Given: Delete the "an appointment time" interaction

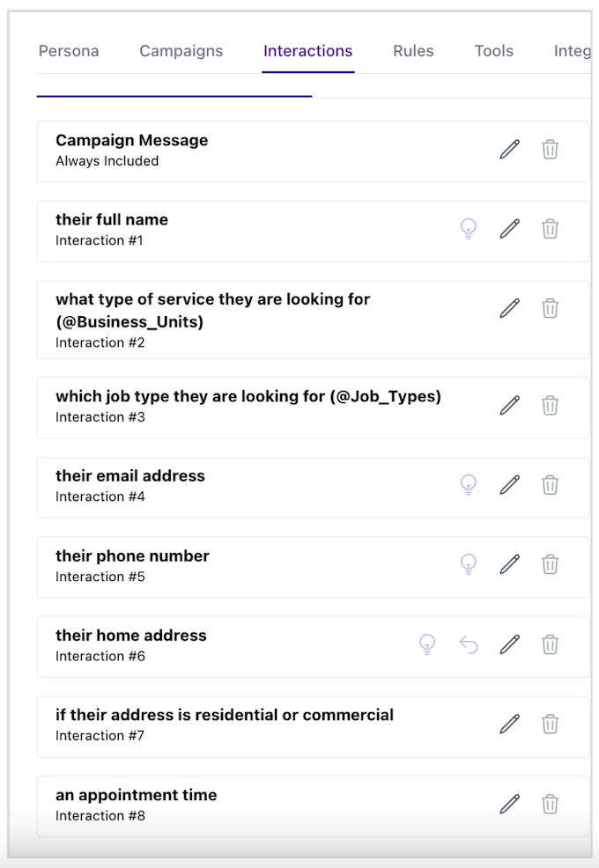Looking at the screenshot, I should point(550,804).
